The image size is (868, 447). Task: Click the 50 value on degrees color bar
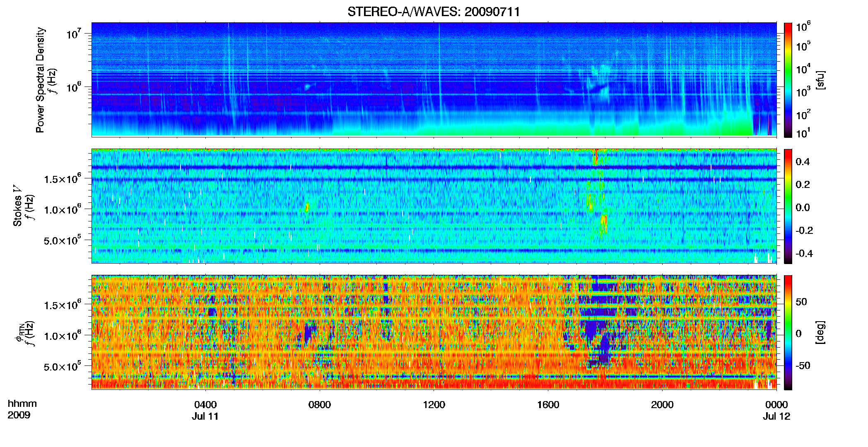(801, 302)
